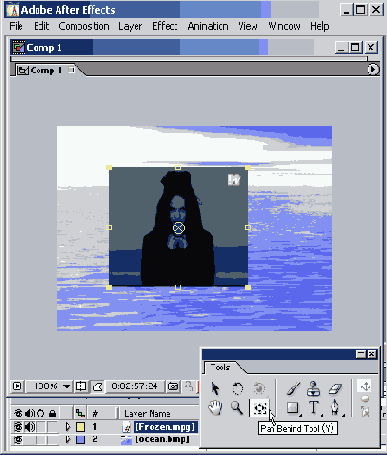Viewport: 387px width, 455px height.
Task: Select the Comp 1 viewer tab
Action: pos(46,70)
